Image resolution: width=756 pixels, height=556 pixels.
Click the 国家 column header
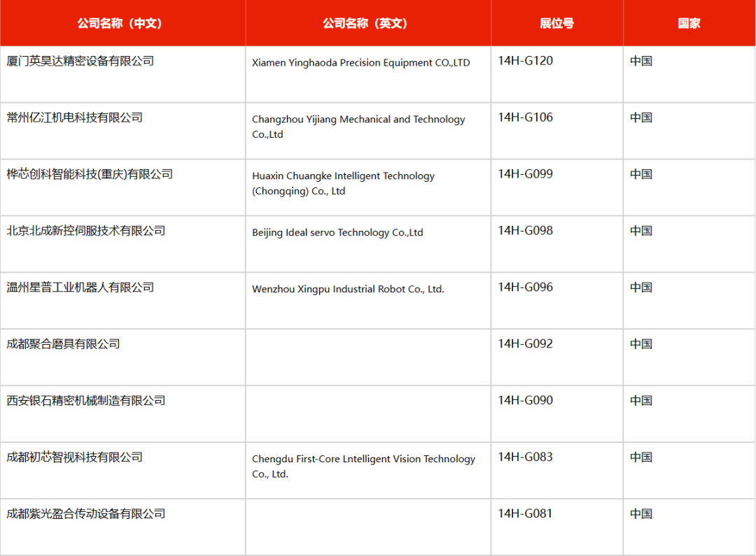[x=689, y=23]
